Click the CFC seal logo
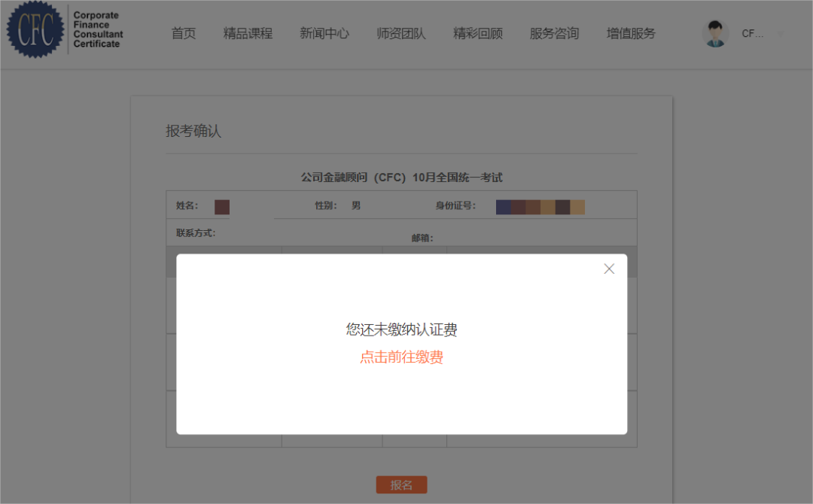Image resolution: width=813 pixels, height=504 pixels. pyautogui.click(x=35, y=29)
